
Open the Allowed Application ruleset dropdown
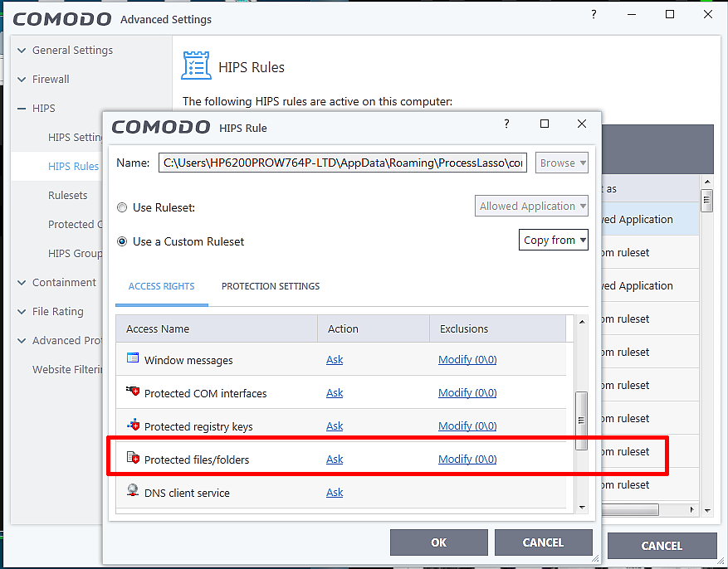click(x=531, y=206)
